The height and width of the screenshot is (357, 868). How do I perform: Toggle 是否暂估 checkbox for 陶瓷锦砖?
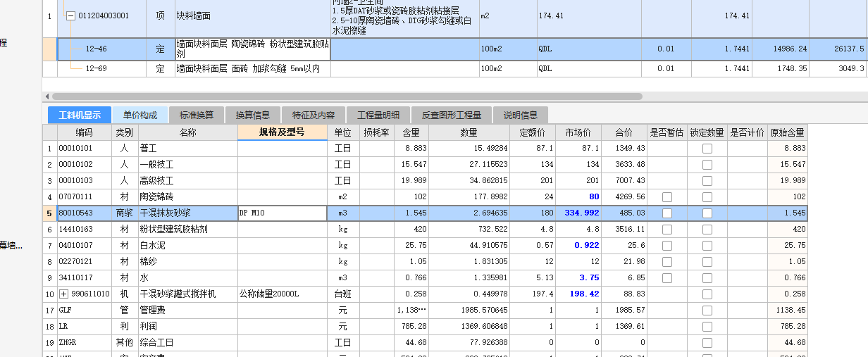pyautogui.click(x=666, y=196)
